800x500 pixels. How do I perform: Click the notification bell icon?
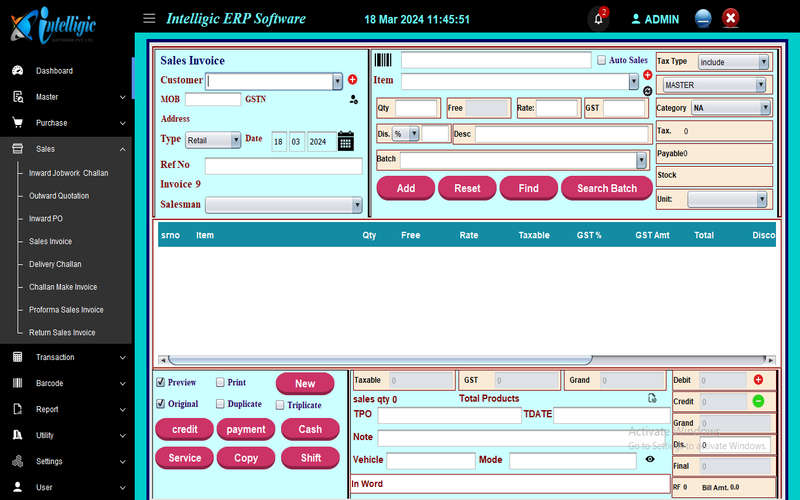coord(598,18)
